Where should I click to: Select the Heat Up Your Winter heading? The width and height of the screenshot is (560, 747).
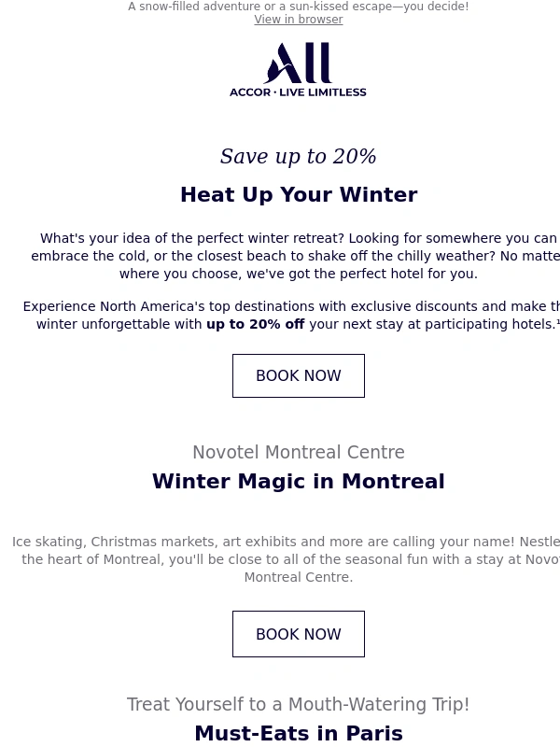point(299,195)
